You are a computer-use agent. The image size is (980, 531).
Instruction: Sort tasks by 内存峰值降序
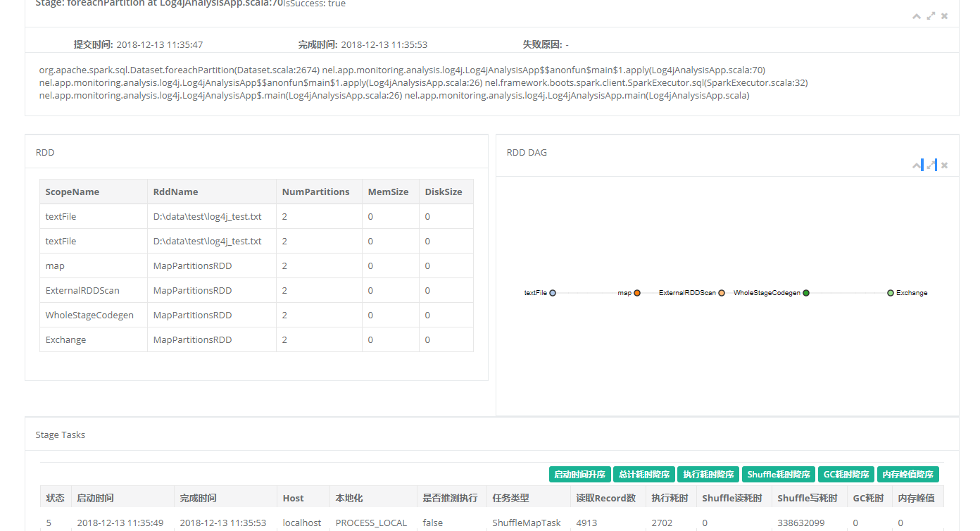908,475
